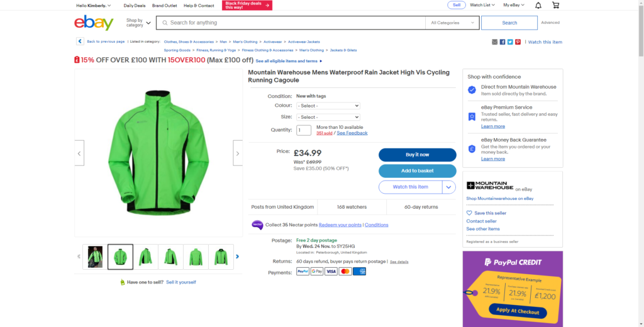Open the See Feedback link

[x=352, y=133]
